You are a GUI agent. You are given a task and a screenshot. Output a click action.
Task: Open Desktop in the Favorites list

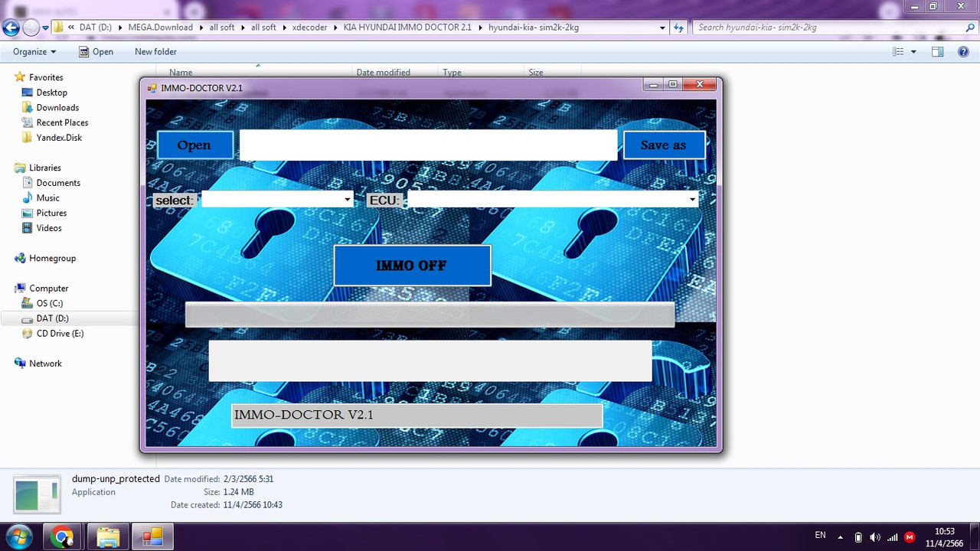coord(51,93)
